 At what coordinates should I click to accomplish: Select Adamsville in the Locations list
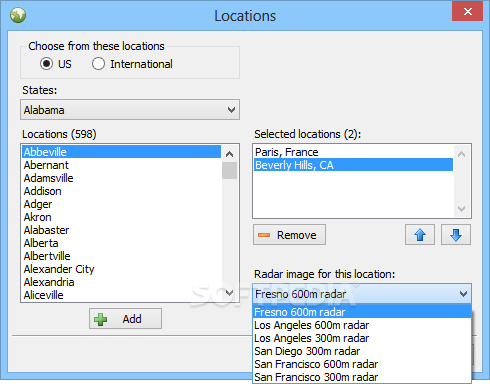[x=121, y=178]
